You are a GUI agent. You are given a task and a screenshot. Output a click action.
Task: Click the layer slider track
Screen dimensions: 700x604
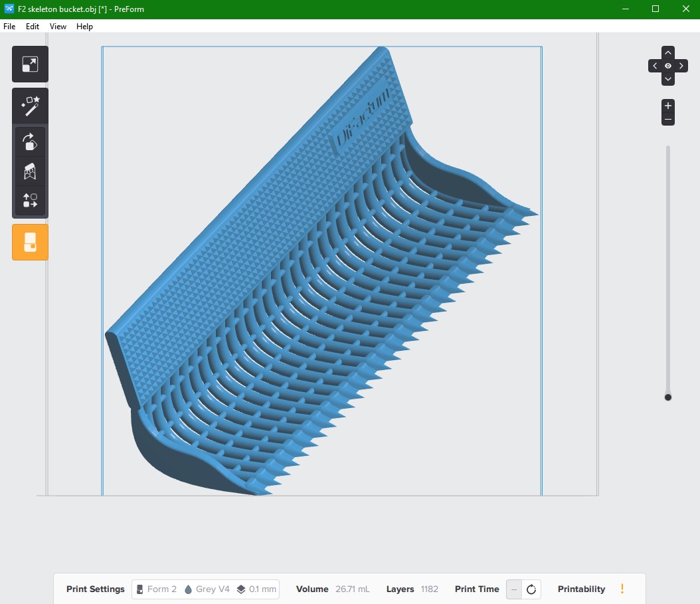pyautogui.click(x=668, y=269)
